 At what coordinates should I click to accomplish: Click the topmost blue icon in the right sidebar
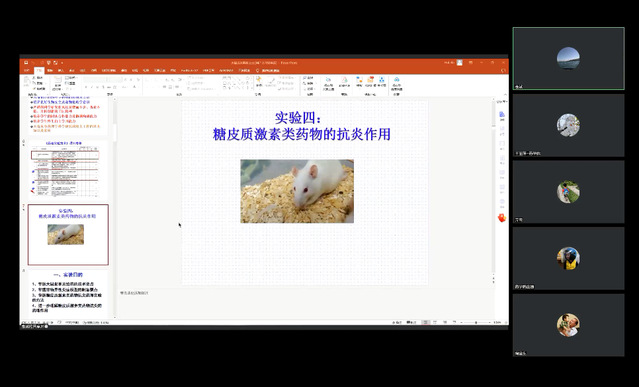click(502, 114)
